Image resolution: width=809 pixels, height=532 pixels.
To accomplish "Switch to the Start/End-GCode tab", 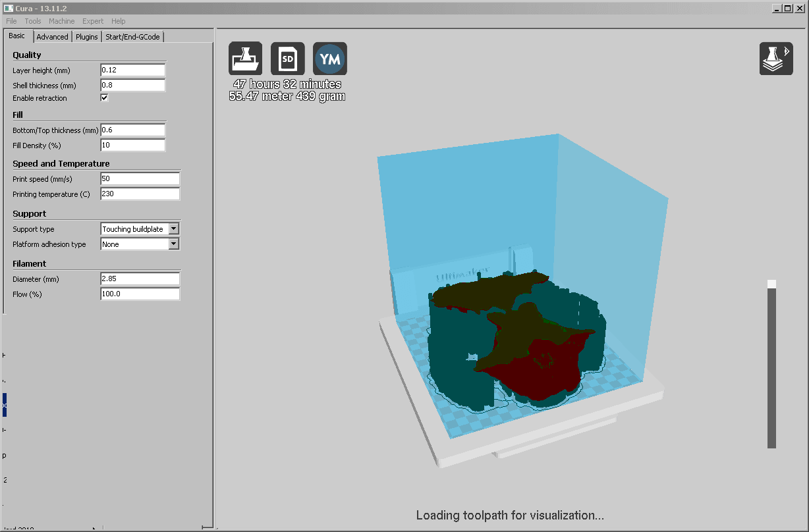I will [x=133, y=37].
